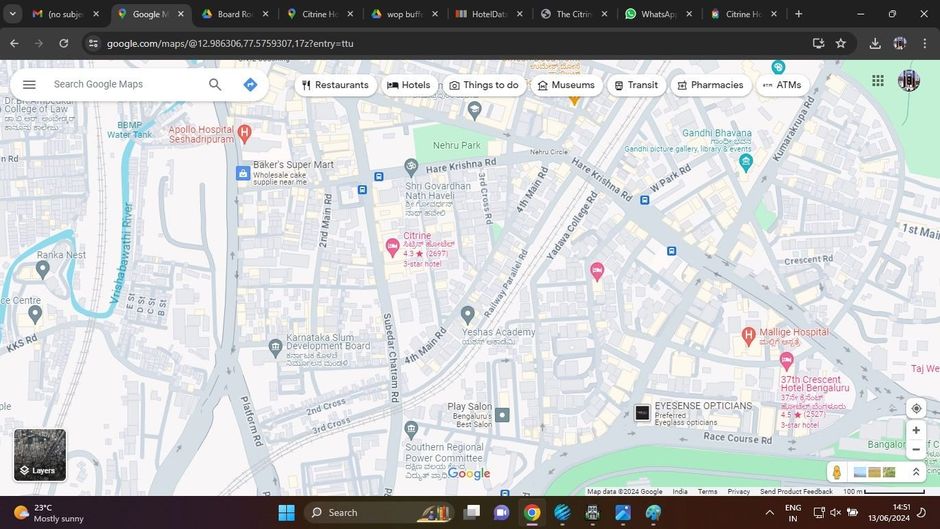940x529 pixels.
Task: Zoom out with the minus button
Action: 916,449
